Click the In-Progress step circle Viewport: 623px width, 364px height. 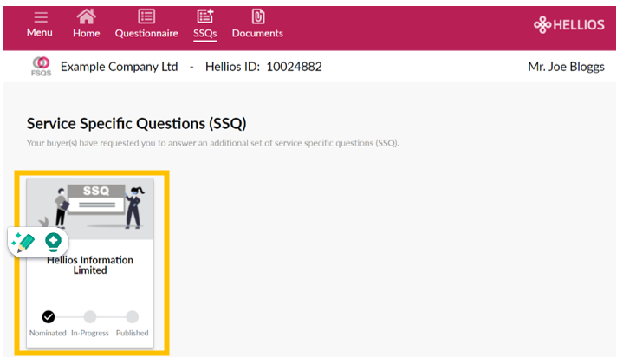pos(90,317)
